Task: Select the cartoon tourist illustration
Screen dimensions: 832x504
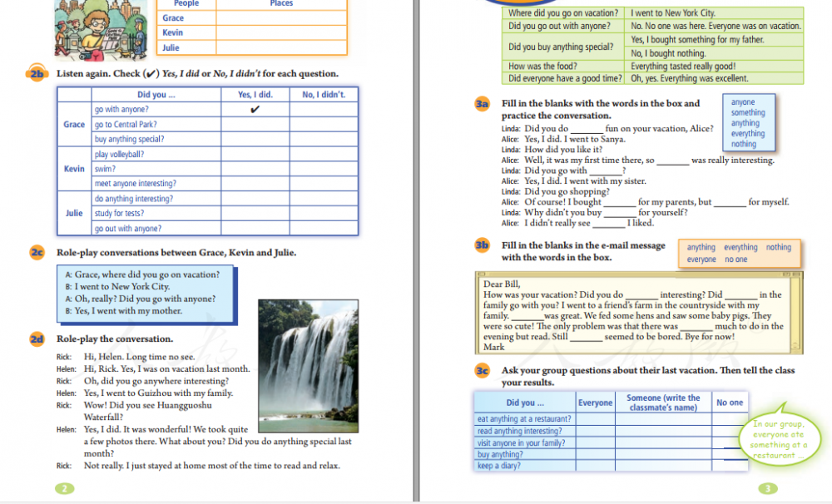Action: pos(101,29)
